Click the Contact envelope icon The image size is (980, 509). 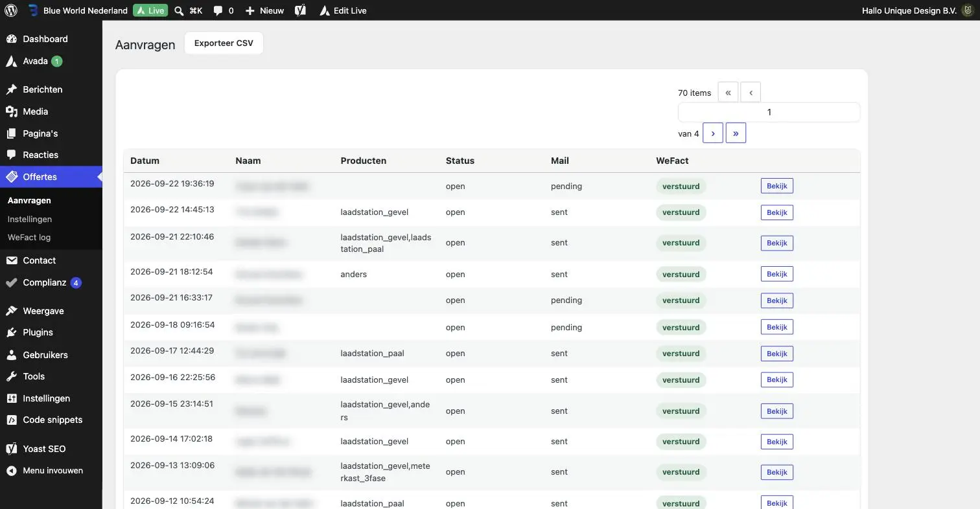click(11, 260)
